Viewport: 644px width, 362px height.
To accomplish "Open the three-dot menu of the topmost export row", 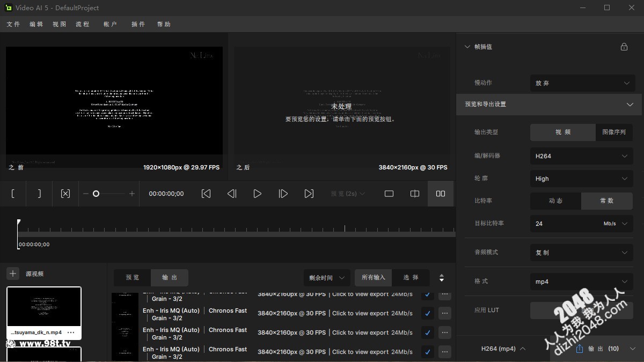I will [x=445, y=294].
